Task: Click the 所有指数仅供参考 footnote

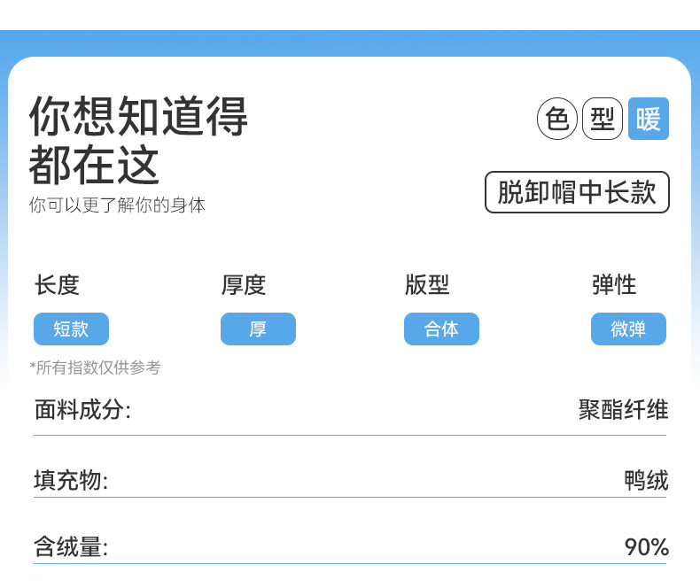Action: pos(95,367)
